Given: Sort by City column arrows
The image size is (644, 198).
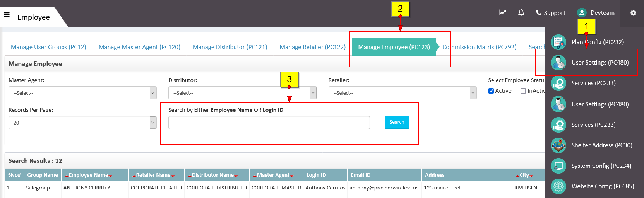Looking at the screenshot, I should [524, 175].
